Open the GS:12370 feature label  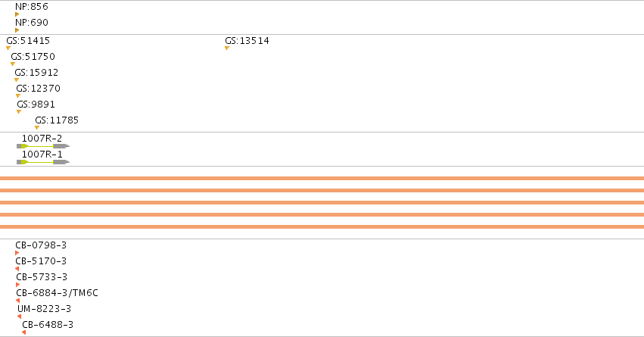(38, 89)
